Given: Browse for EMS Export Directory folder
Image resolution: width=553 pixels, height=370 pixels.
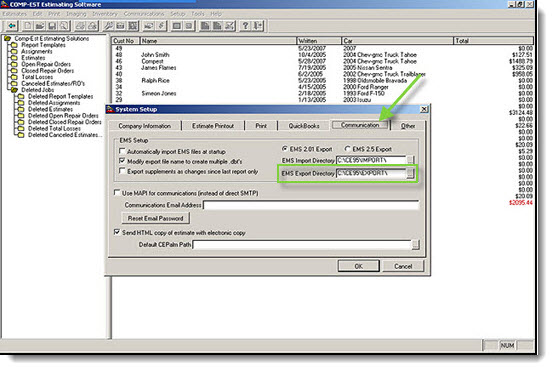Looking at the screenshot, I should click(x=410, y=173).
